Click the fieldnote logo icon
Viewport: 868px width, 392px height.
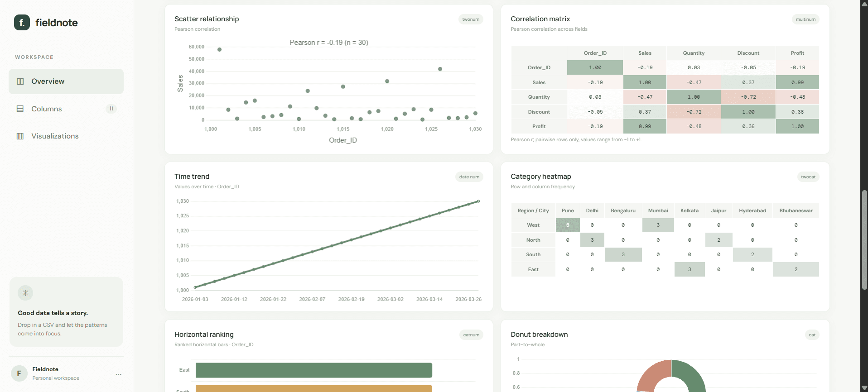[x=22, y=22]
